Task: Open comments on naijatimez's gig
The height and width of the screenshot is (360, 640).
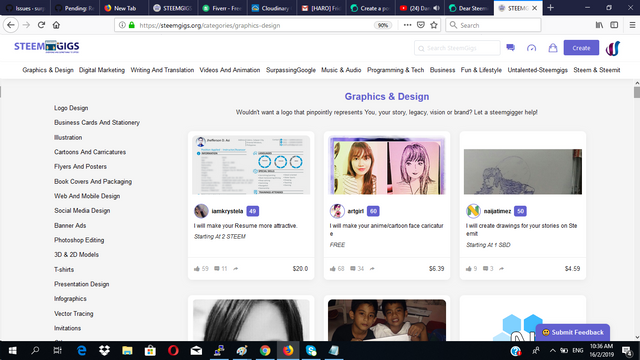Action: 486,269
